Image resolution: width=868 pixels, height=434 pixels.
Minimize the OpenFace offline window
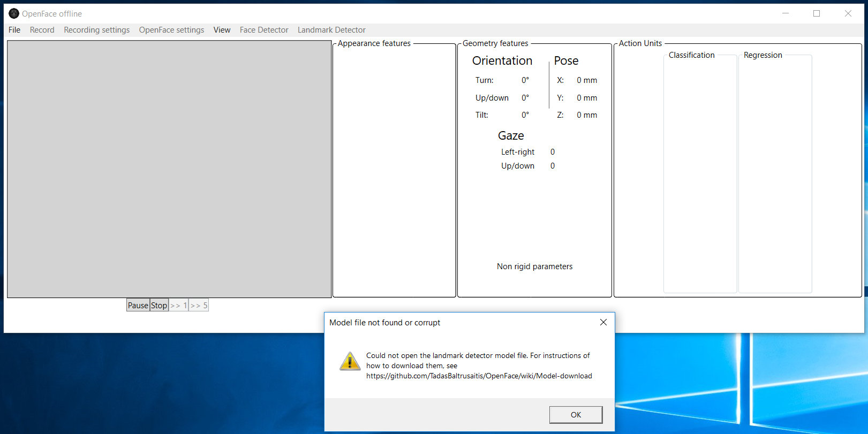point(786,13)
